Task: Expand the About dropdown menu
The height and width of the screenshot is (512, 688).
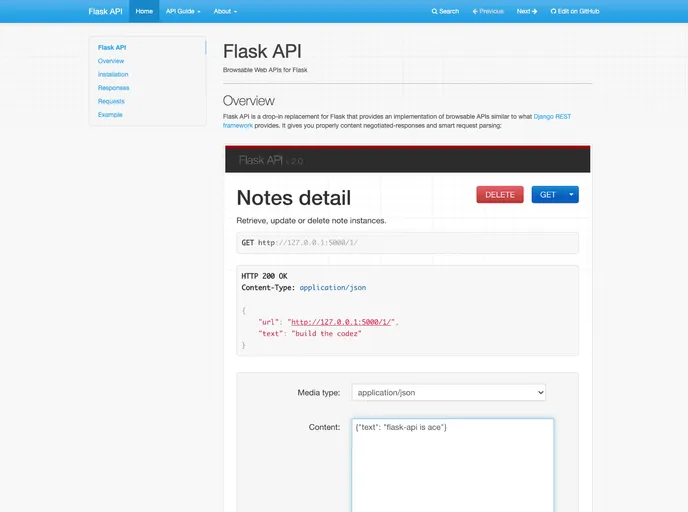Action: point(225,11)
